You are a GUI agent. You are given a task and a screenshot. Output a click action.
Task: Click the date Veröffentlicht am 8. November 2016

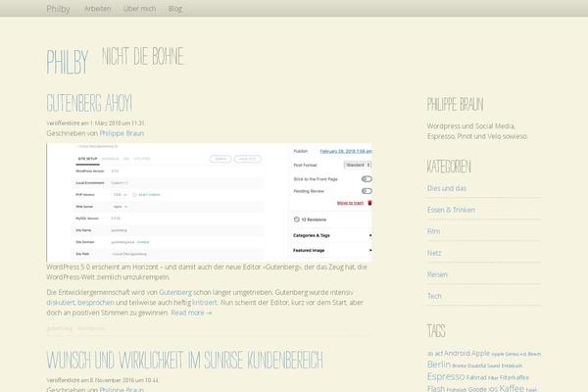pos(102,380)
